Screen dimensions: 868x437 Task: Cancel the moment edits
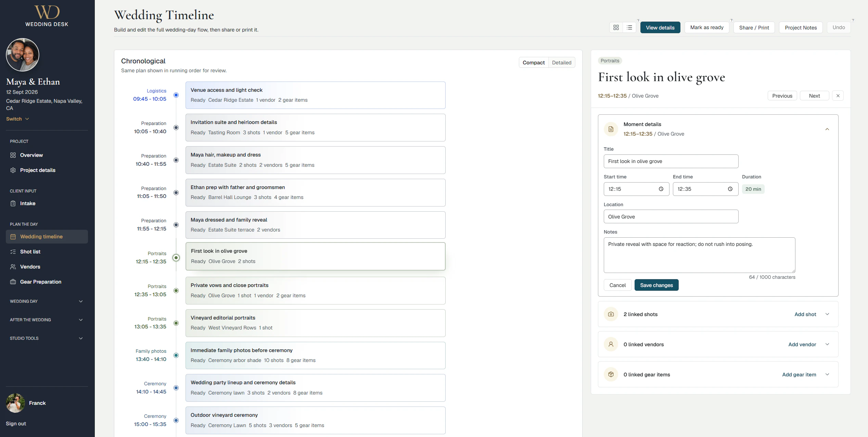[x=617, y=285]
